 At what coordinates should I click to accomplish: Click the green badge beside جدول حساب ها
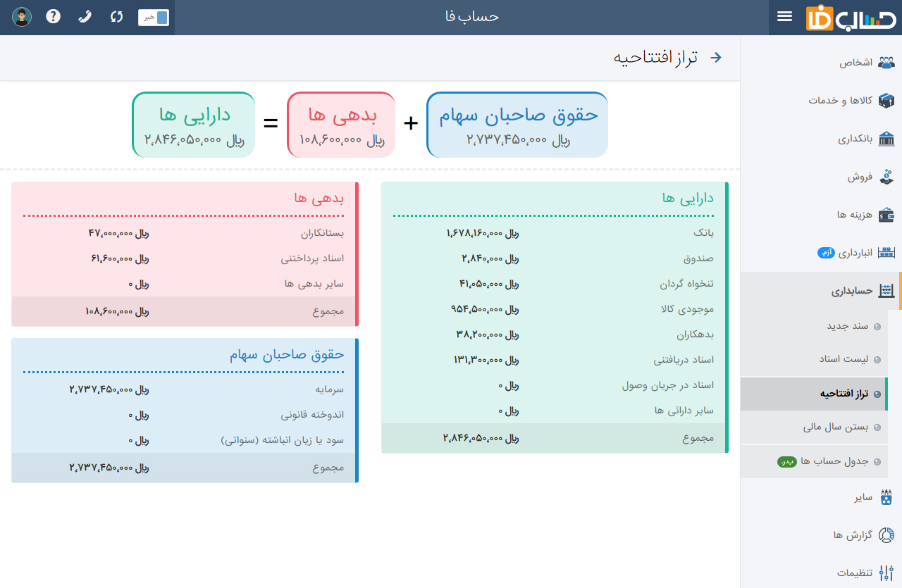(786, 461)
